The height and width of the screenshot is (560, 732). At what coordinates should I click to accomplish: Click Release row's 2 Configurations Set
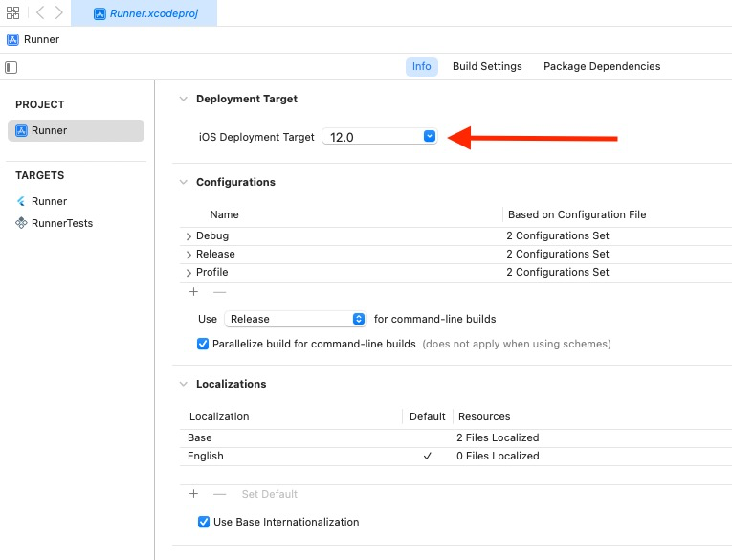tap(558, 254)
